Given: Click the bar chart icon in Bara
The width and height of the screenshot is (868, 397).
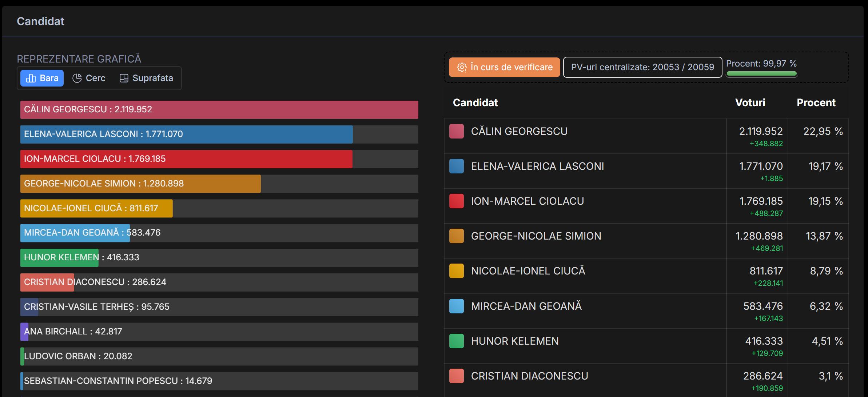Looking at the screenshot, I should point(31,78).
